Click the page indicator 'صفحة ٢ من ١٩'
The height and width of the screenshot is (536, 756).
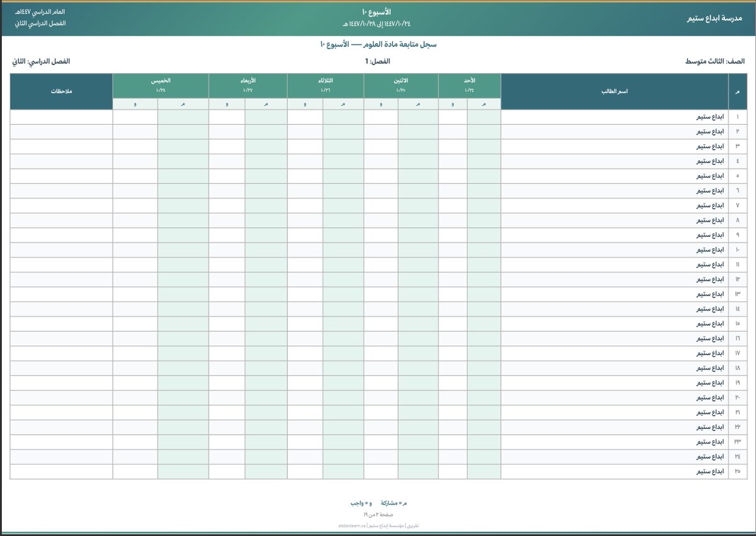(x=378, y=514)
